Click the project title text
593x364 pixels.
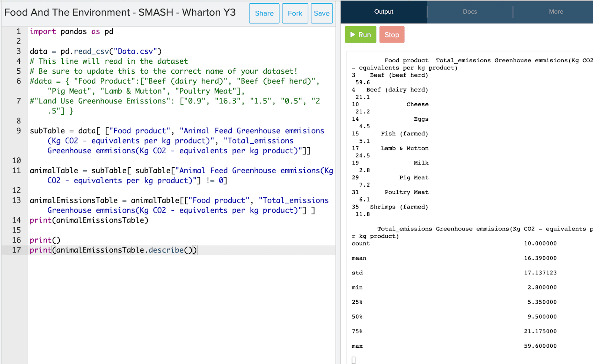pyautogui.click(x=120, y=13)
